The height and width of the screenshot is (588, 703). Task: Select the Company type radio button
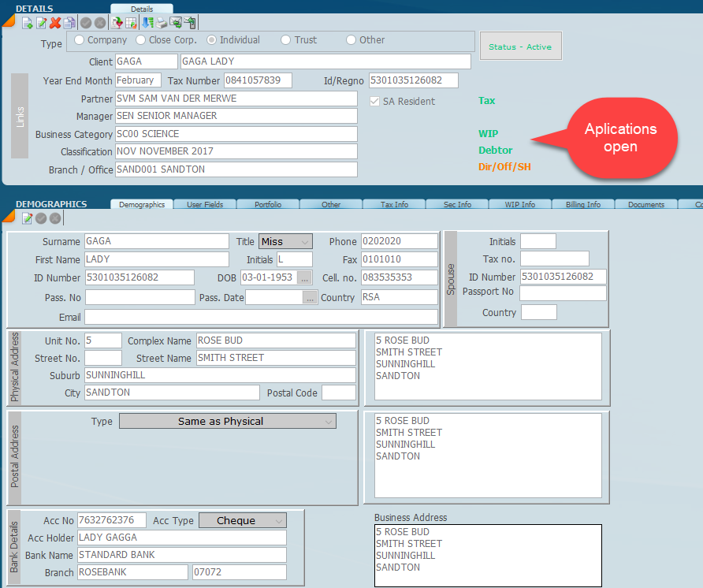pyautogui.click(x=80, y=40)
